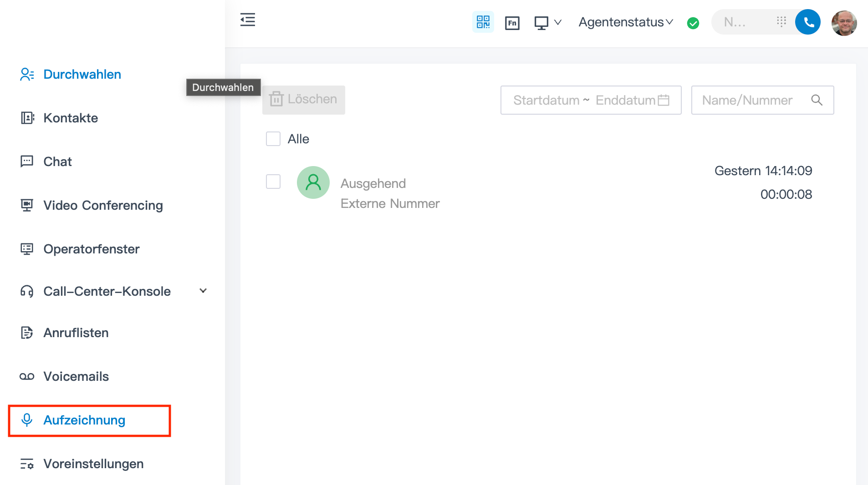Check the Alle select-all checkbox
This screenshot has width=868, height=485.
point(273,139)
